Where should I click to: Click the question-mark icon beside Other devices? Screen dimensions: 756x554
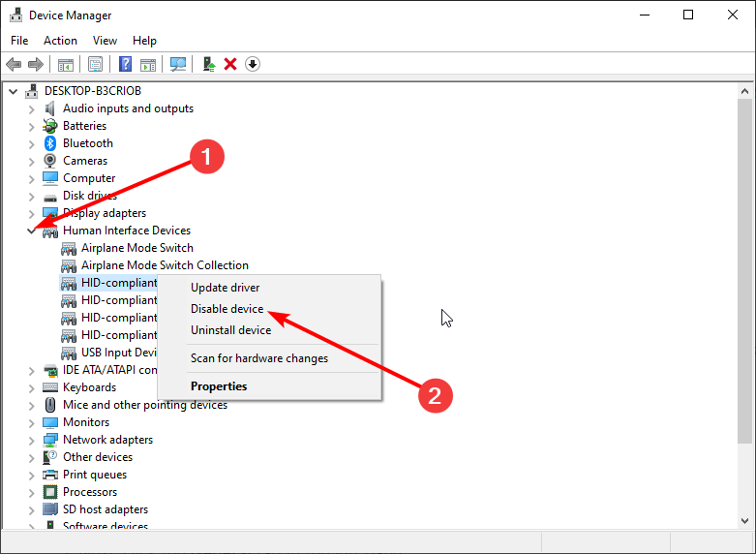point(50,457)
